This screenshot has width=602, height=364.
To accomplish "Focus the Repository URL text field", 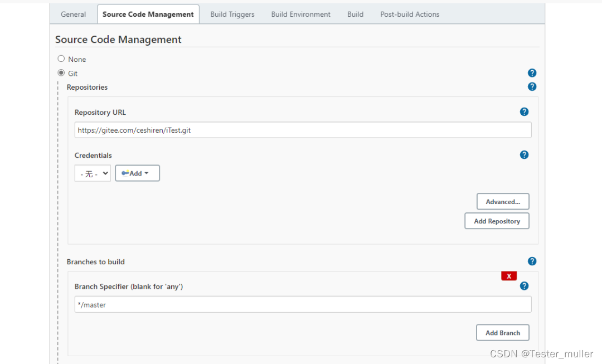I will [x=303, y=130].
